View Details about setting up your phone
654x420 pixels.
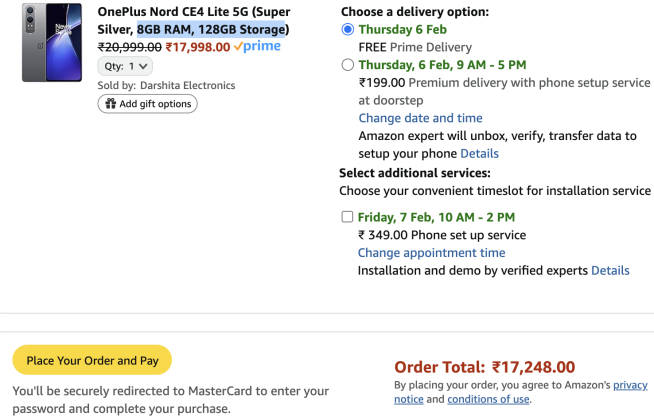point(479,154)
